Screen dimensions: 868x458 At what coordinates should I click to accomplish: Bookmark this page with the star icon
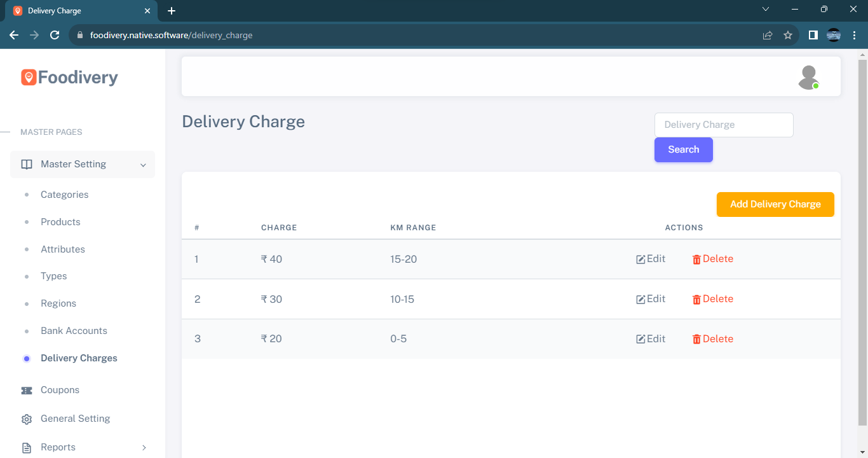pyautogui.click(x=788, y=36)
